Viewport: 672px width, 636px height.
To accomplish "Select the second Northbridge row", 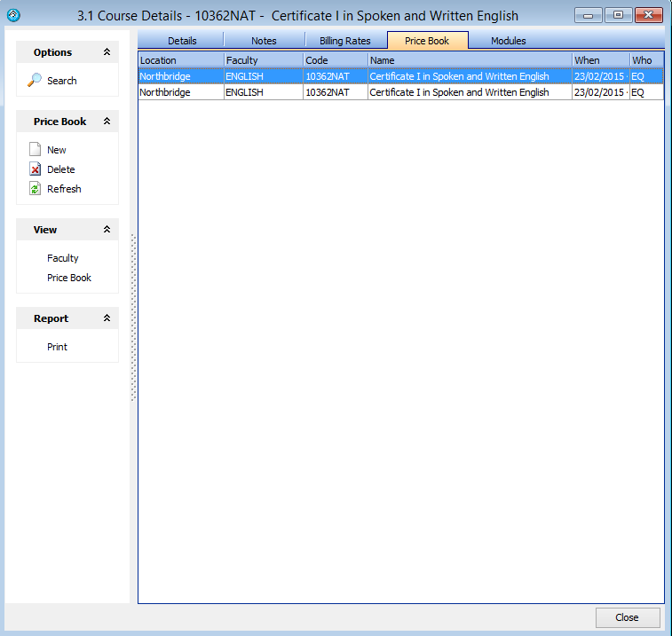I will pos(180,92).
